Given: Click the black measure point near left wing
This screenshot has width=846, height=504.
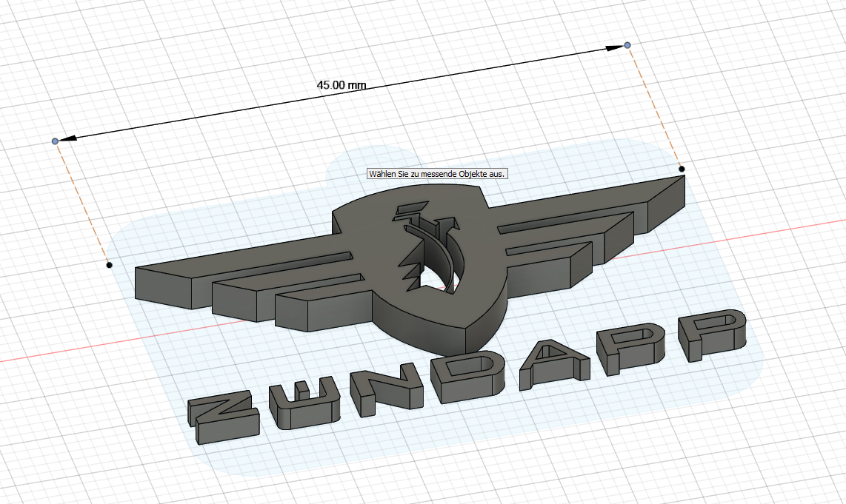Looking at the screenshot, I should click(109, 265).
